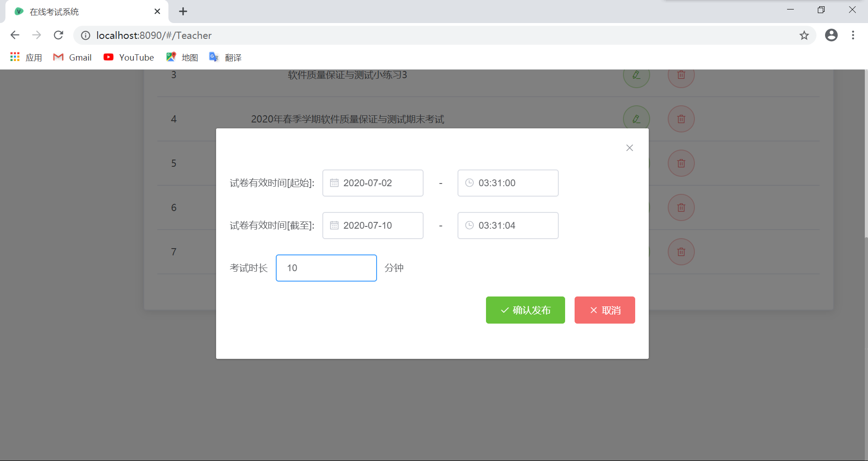The image size is (868, 461).
Task: Click browser back arrow
Action: (15, 35)
